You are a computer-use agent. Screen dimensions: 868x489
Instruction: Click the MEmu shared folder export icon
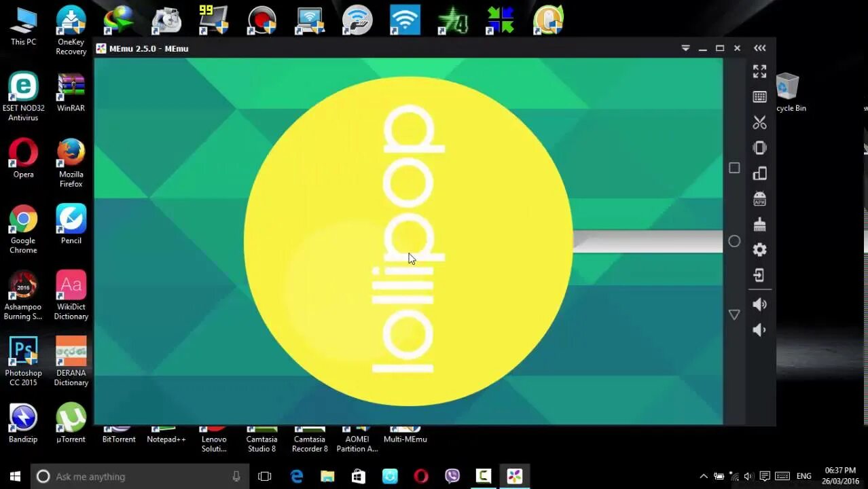[759, 275]
